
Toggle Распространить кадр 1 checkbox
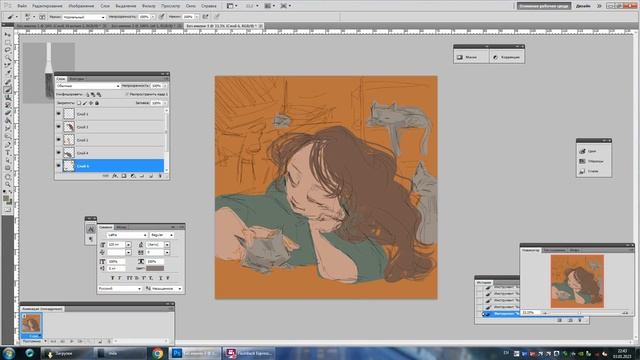pyautogui.click(x=127, y=94)
